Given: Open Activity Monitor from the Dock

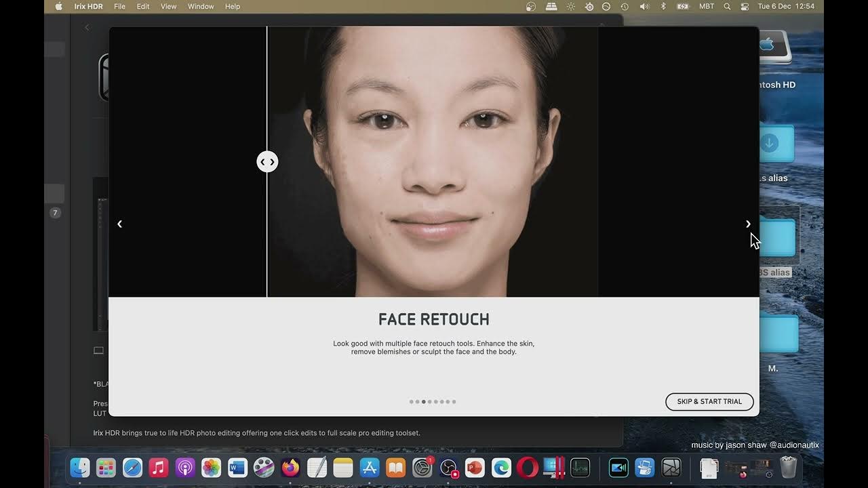Looking at the screenshot, I should point(580,468).
